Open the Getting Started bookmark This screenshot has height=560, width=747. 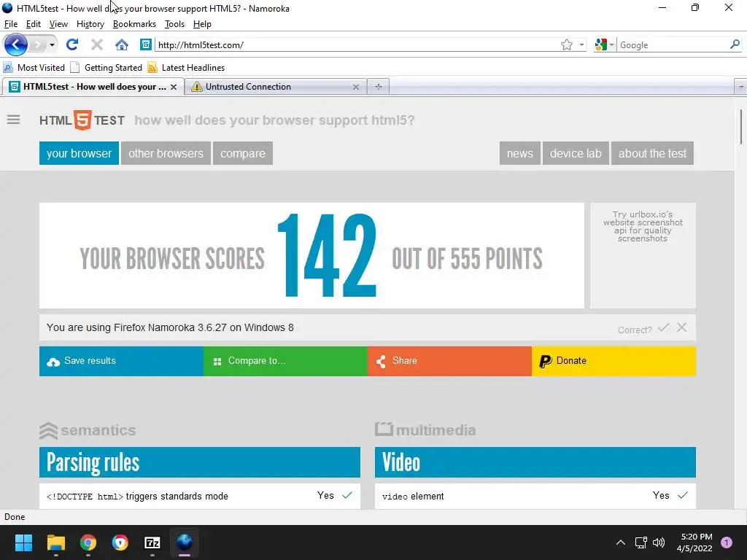pos(107,68)
